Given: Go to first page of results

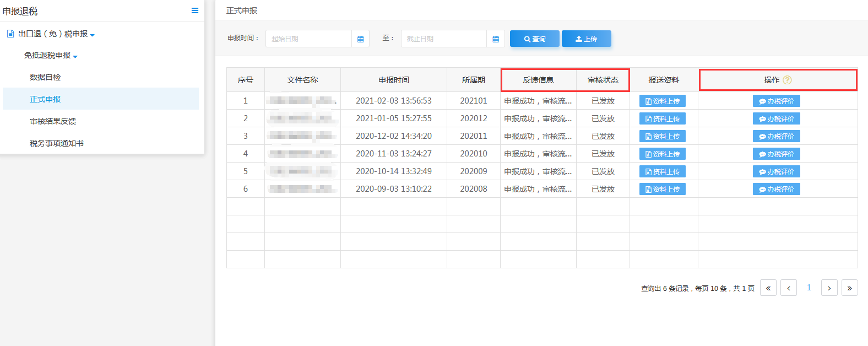Looking at the screenshot, I should tap(768, 288).
